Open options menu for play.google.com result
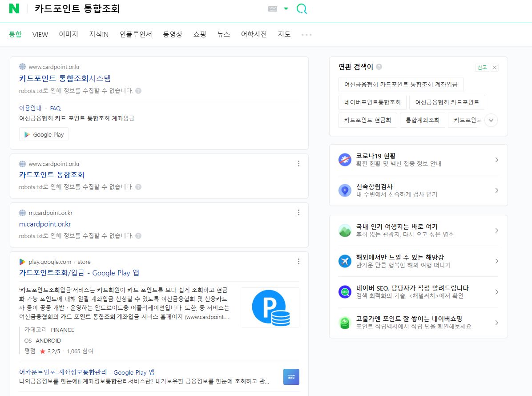This screenshot has height=396, width=532. (x=298, y=261)
